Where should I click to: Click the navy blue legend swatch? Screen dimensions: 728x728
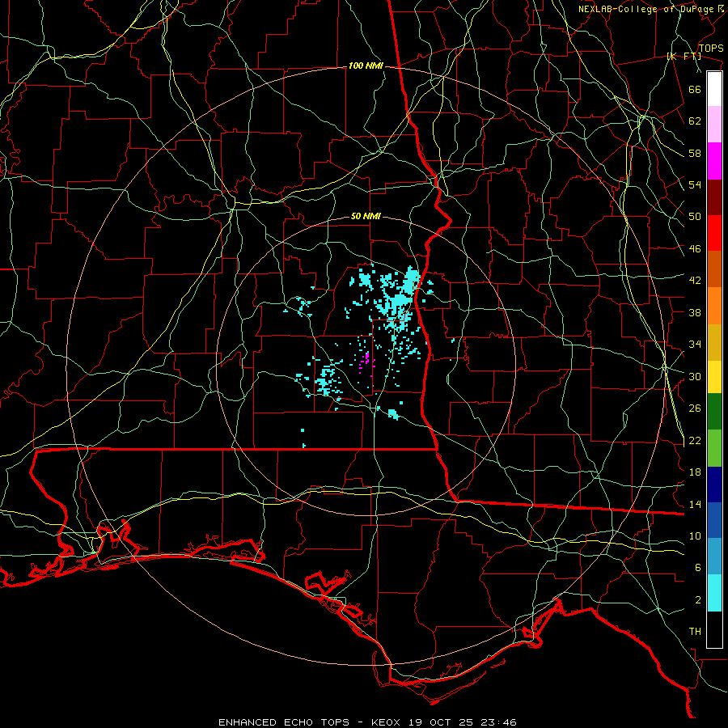714,485
